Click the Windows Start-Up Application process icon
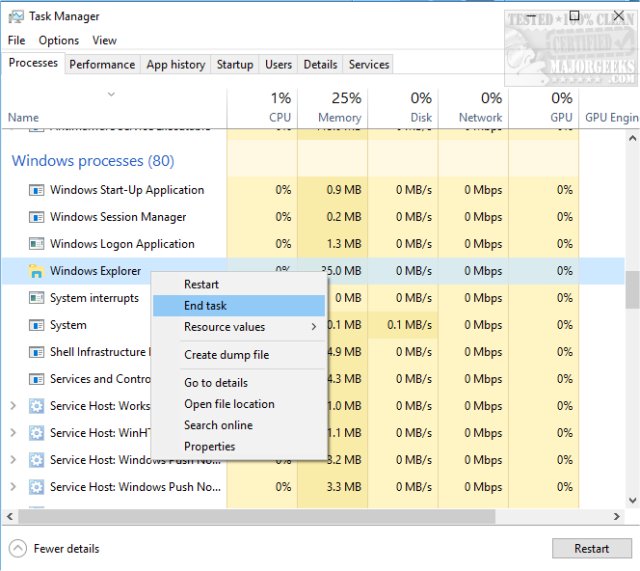 pos(36,190)
